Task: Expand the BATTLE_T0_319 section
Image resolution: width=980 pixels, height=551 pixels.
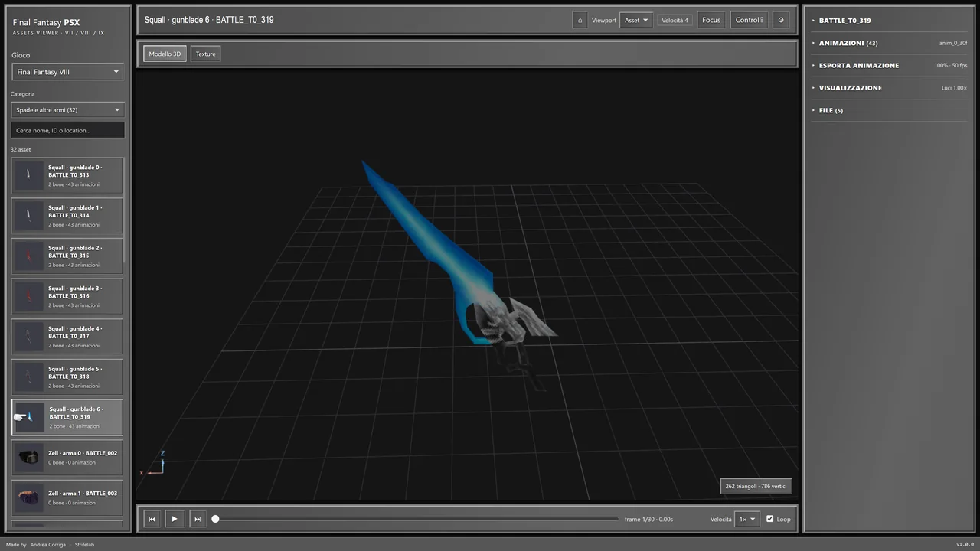Action: click(x=890, y=21)
